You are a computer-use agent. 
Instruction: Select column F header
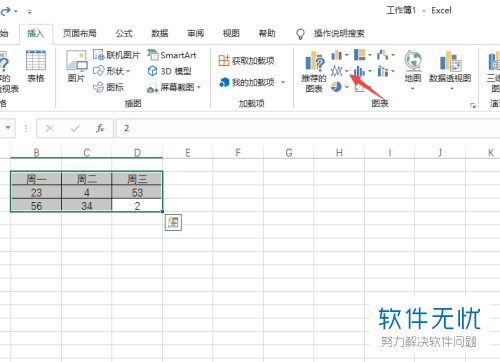238,153
